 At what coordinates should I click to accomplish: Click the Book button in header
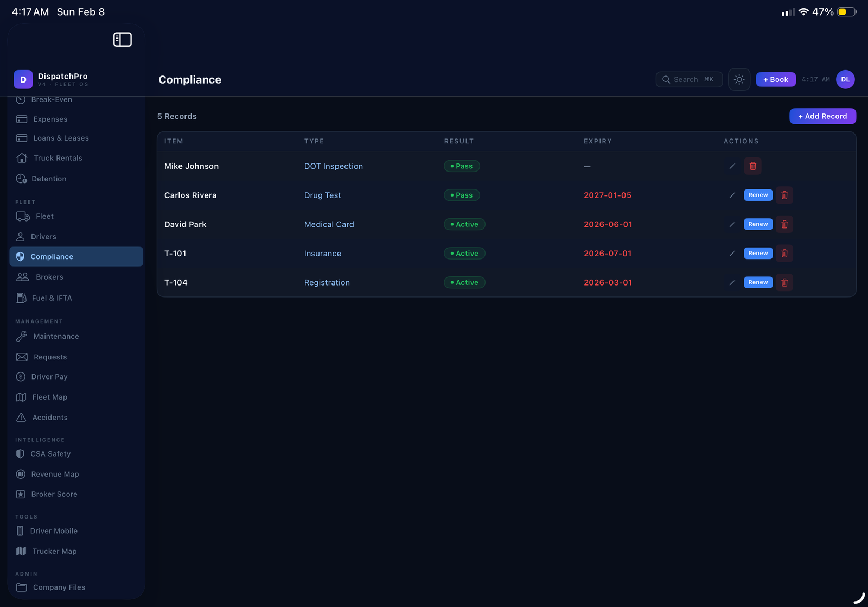[x=775, y=80]
